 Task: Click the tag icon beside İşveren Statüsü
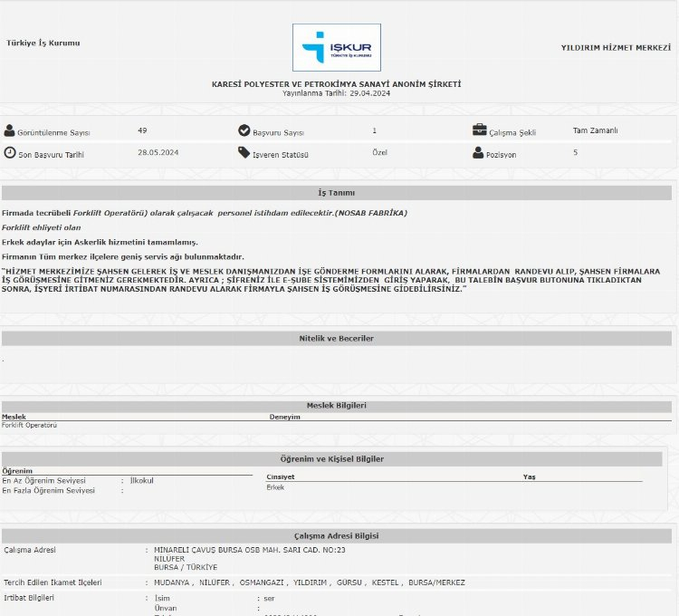pyautogui.click(x=244, y=153)
